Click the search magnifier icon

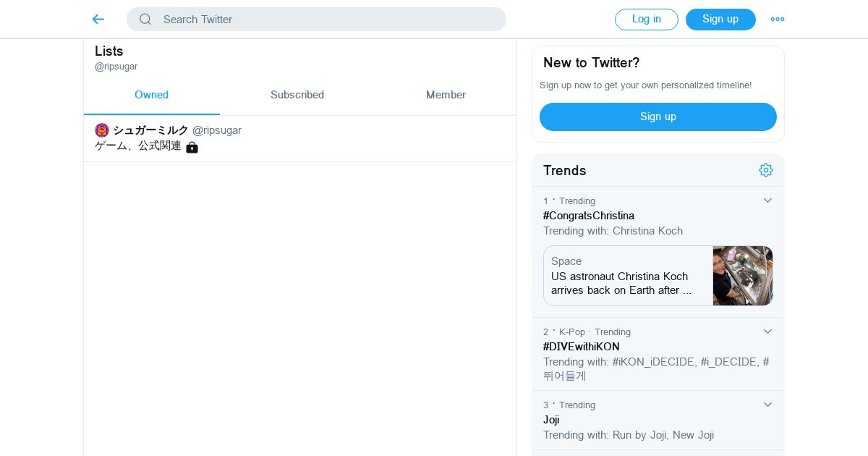click(145, 20)
